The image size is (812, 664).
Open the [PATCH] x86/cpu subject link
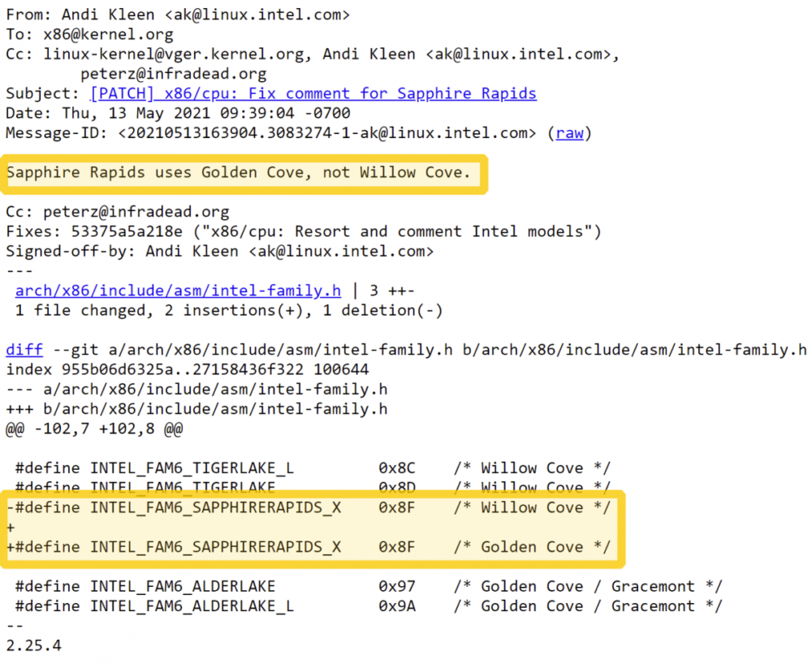click(x=313, y=93)
